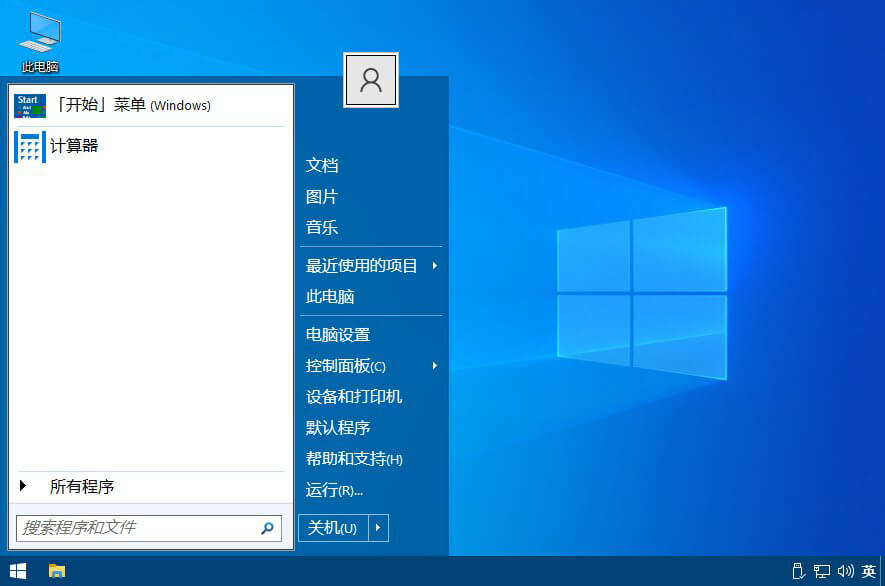Open the 此电脑 desktop icon
The width and height of the screenshot is (885, 586).
click(40, 40)
